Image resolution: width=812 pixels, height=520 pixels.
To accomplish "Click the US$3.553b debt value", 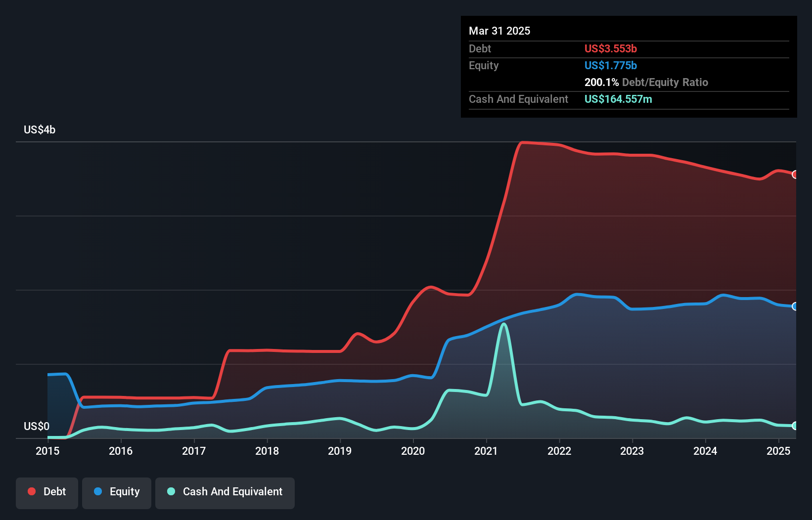I will (x=611, y=48).
